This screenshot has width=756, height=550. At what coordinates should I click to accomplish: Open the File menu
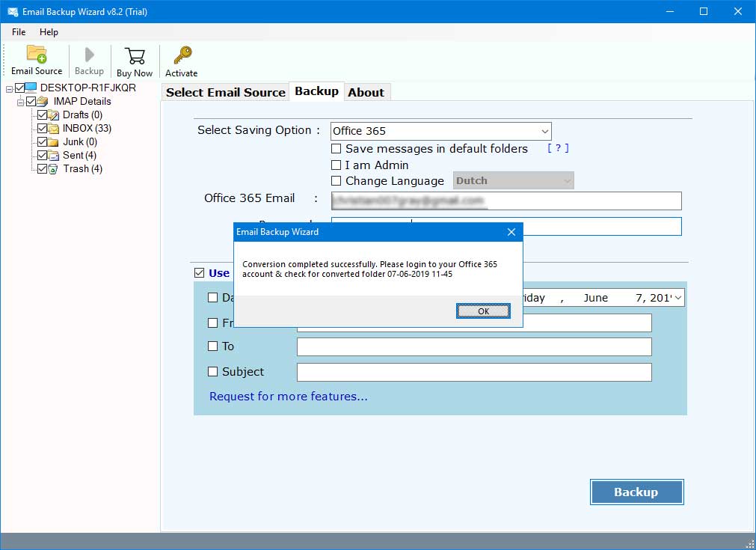19,32
